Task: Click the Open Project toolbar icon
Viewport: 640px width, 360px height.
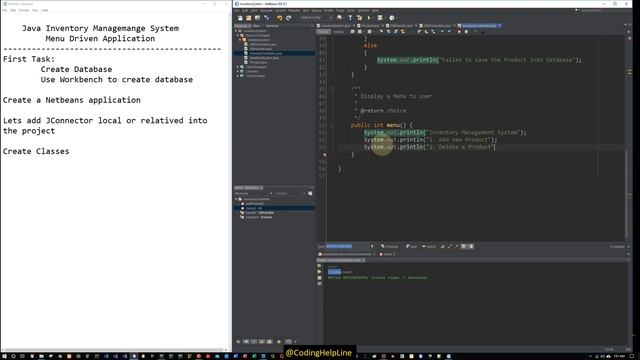Action: (x=258, y=18)
